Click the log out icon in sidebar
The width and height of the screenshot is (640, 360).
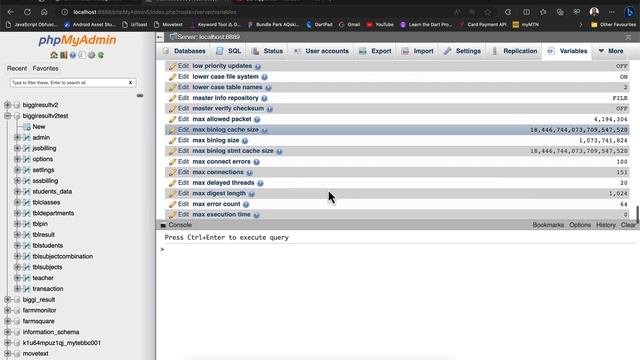[x=63, y=55]
